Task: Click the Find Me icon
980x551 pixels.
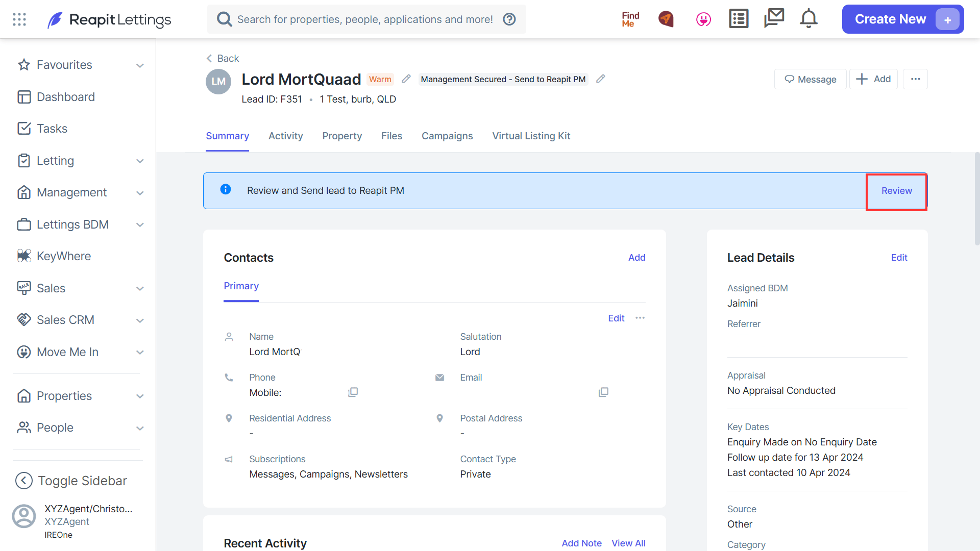Action: 630,19
